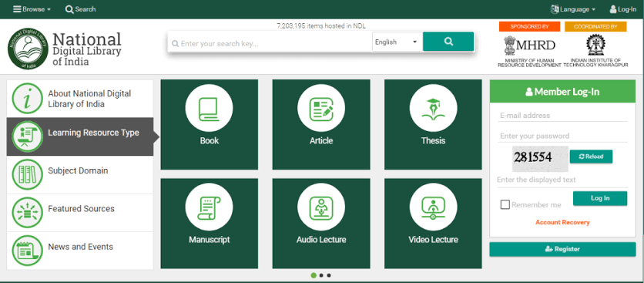Click the Article tile label
The image size is (644, 283).
pyautogui.click(x=321, y=140)
